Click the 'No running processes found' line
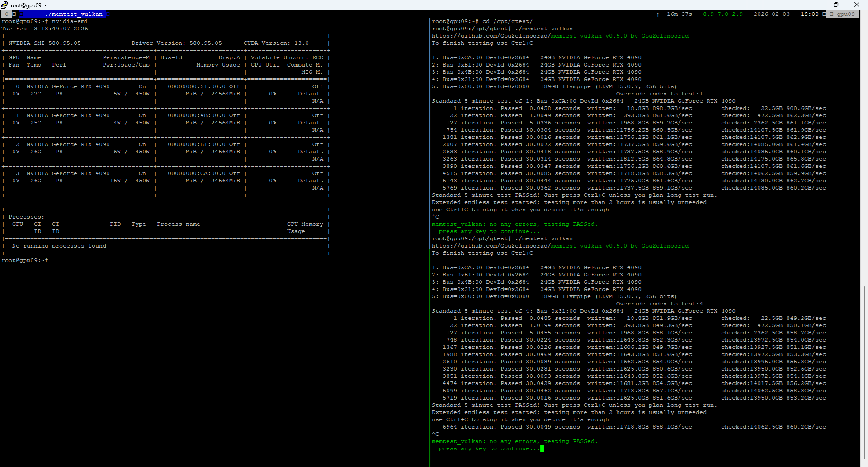Viewport: 868px width, 467px height. point(59,246)
